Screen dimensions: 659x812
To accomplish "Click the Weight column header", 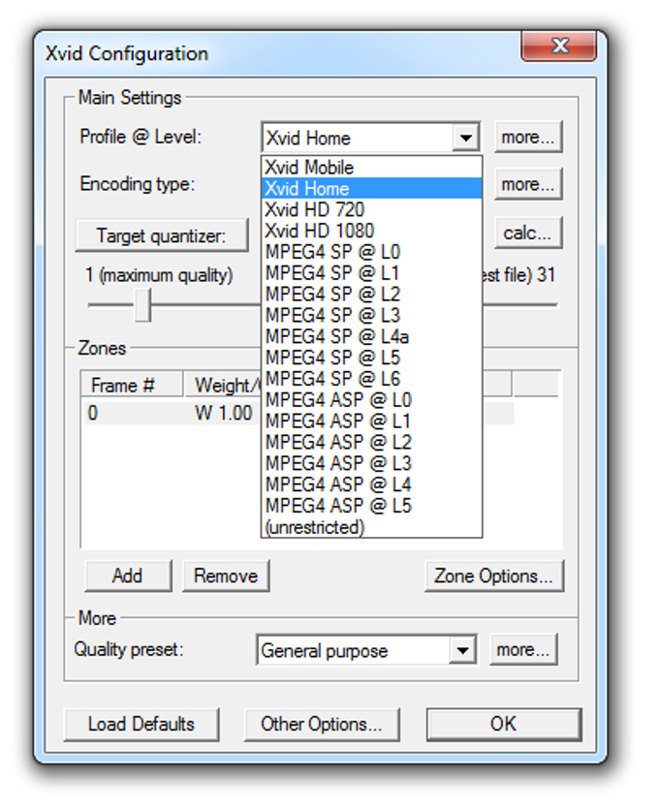I will tap(223, 385).
